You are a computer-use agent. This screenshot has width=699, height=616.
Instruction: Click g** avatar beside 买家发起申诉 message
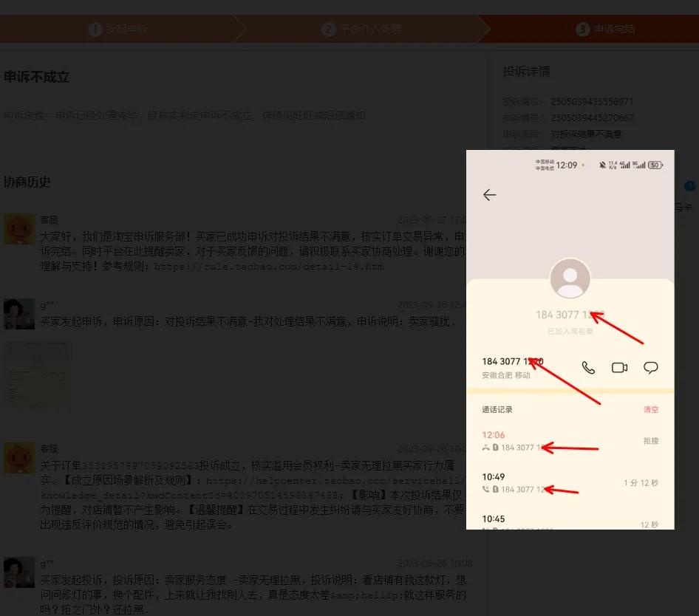pyautogui.click(x=19, y=314)
